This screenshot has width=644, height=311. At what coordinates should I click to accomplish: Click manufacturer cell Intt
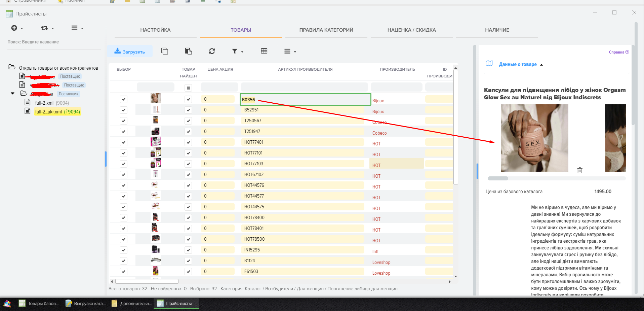click(375, 251)
